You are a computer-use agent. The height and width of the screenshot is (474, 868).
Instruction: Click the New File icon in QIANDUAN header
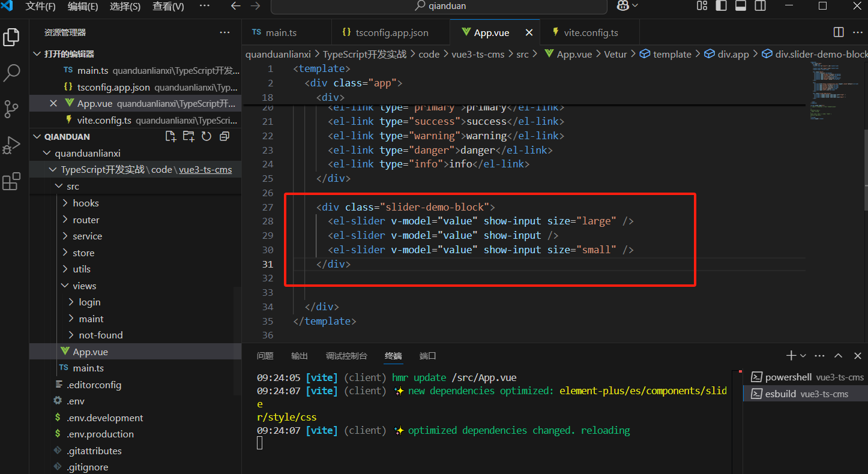pyautogui.click(x=170, y=136)
